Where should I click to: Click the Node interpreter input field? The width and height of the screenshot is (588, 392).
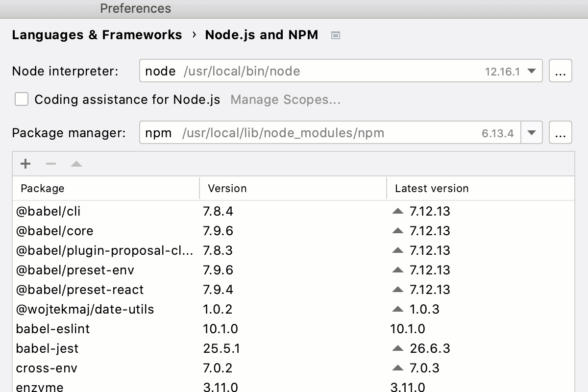(x=294, y=71)
